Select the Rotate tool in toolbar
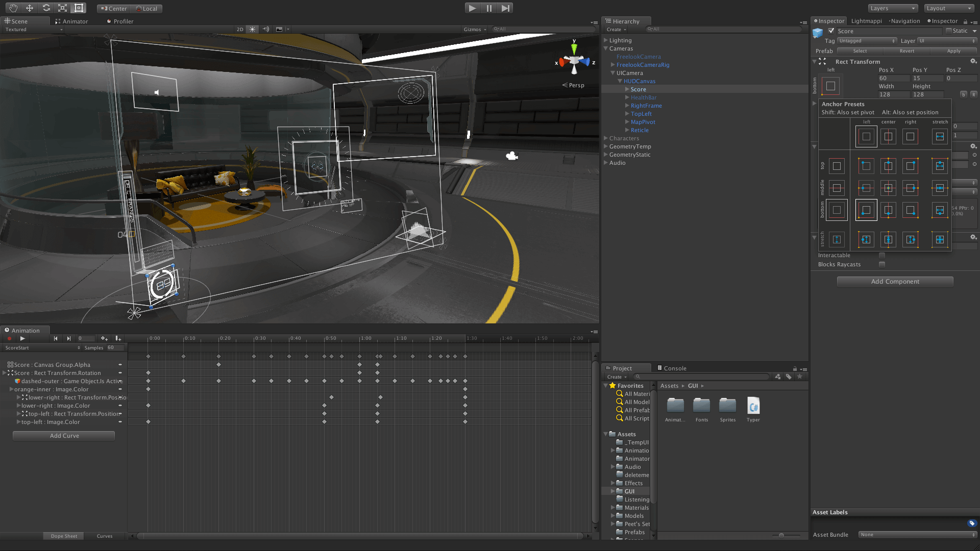980x551 pixels. [46, 8]
